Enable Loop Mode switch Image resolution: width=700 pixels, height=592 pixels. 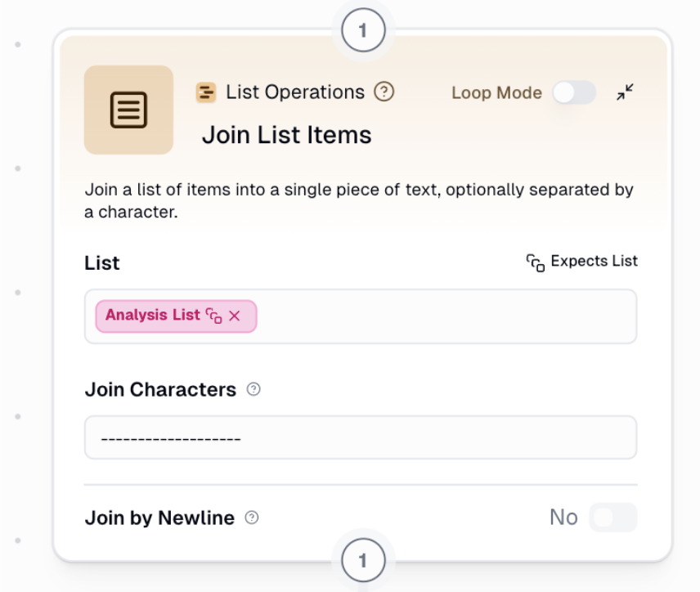tap(574, 92)
